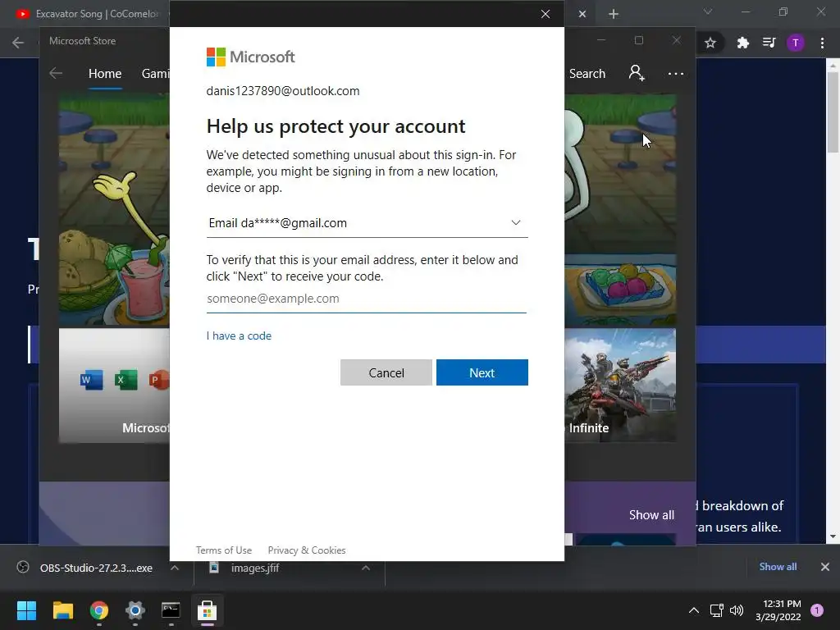The width and height of the screenshot is (840, 630).
Task: Click the Chrome profile avatar T
Action: click(x=796, y=43)
